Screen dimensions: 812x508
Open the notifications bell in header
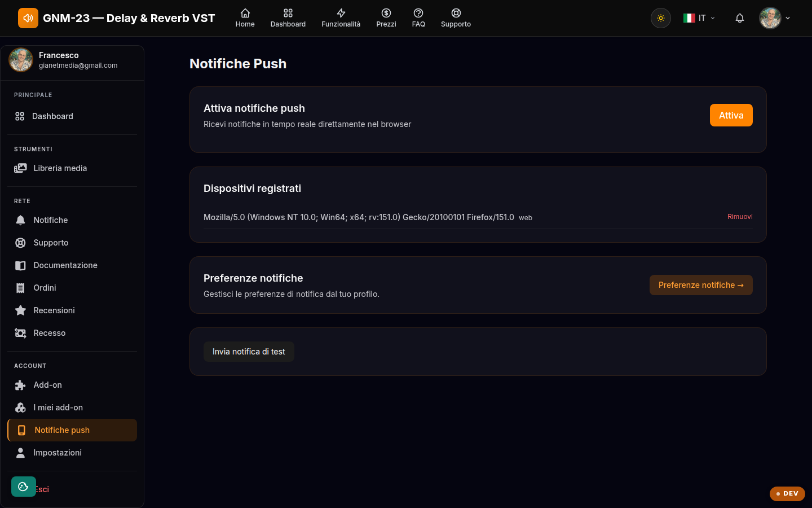pyautogui.click(x=740, y=18)
